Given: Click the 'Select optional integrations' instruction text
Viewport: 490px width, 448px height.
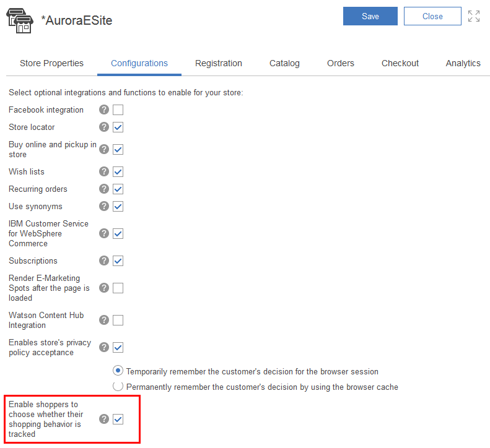Looking at the screenshot, I should [x=126, y=93].
